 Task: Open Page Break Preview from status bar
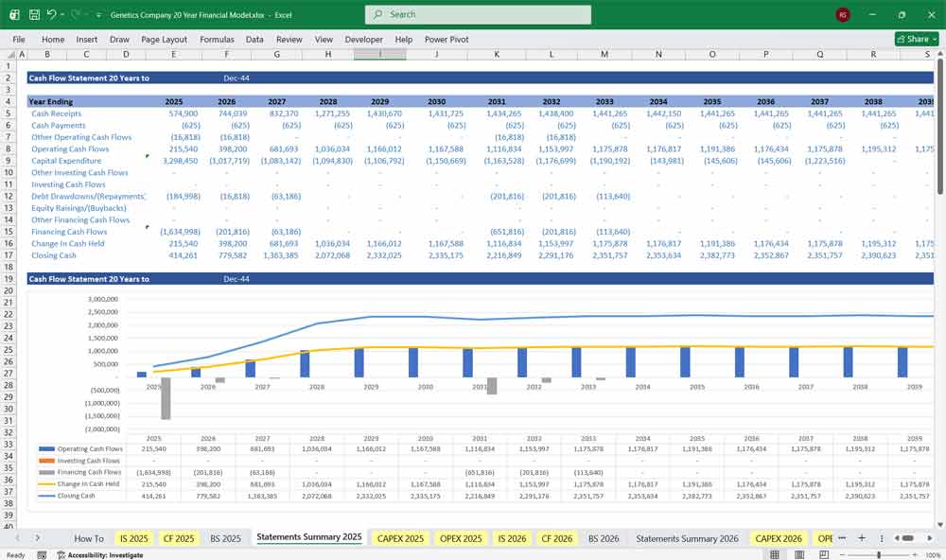(822, 554)
